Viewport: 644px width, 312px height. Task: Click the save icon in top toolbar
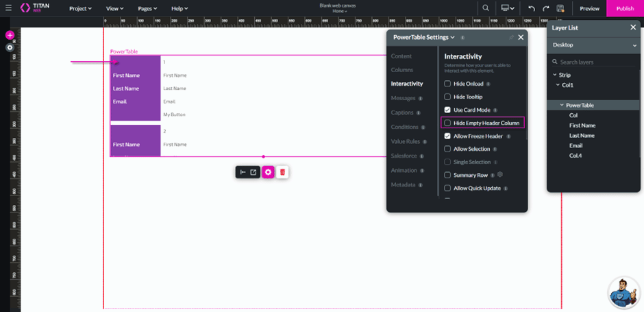tap(560, 8)
